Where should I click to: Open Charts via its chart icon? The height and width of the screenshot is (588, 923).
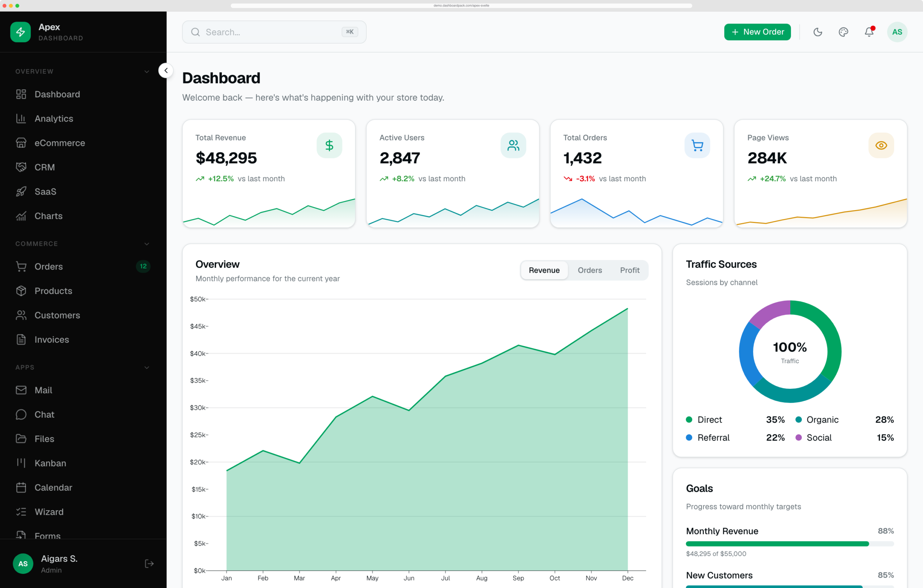(21, 216)
